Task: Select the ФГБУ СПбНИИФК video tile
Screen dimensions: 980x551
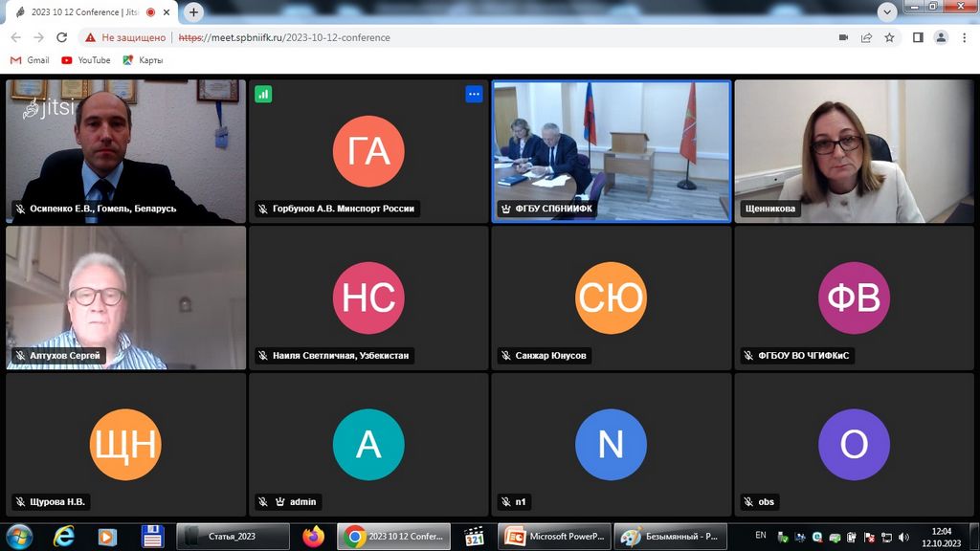Action: (x=612, y=151)
